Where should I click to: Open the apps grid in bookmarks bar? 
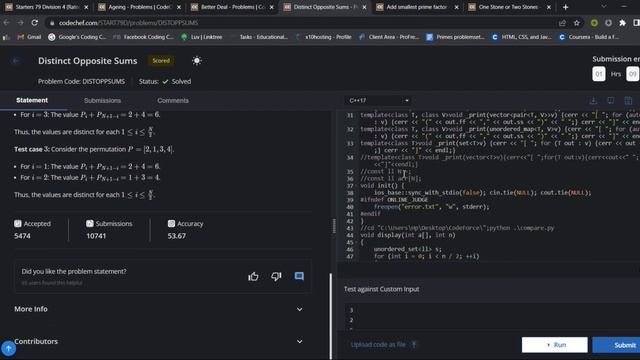click(x=6, y=37)
